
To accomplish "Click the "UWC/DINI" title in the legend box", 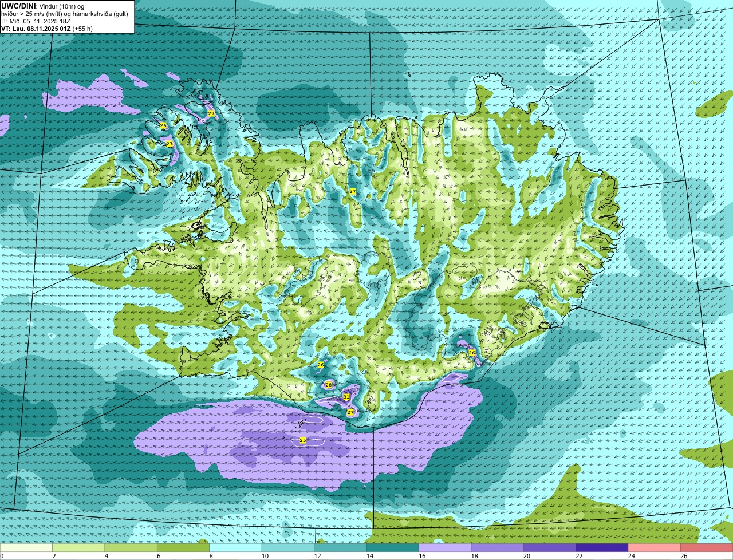I will 18,6.
